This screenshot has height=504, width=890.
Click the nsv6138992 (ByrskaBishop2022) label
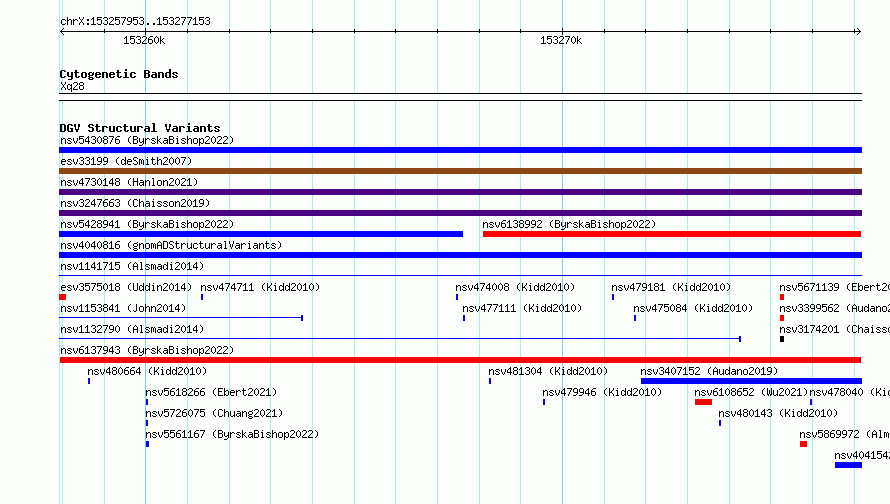click(569, 224)
